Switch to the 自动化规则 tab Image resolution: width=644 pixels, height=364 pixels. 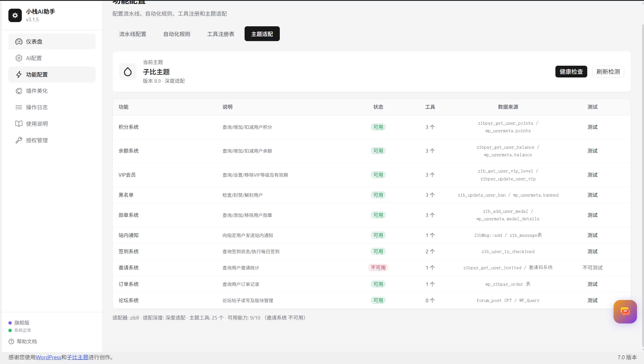pyautogui.click(x=177, y=34)
